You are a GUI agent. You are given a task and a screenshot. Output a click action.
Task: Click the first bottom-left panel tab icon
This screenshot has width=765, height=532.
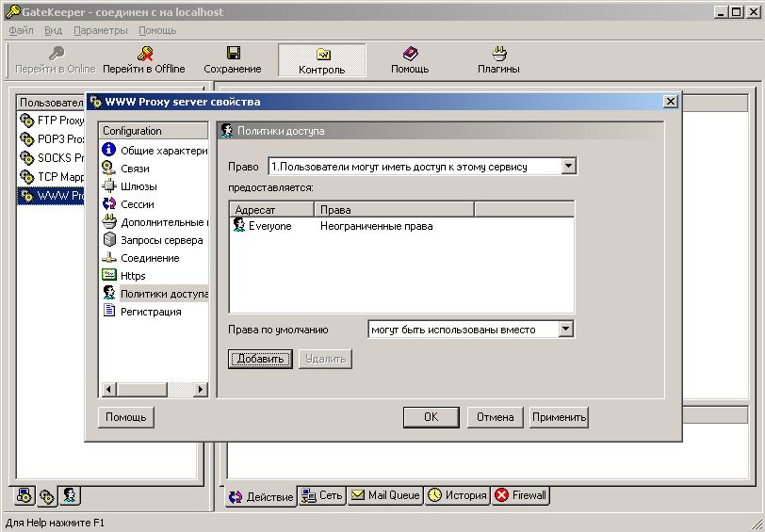[24, 496]
